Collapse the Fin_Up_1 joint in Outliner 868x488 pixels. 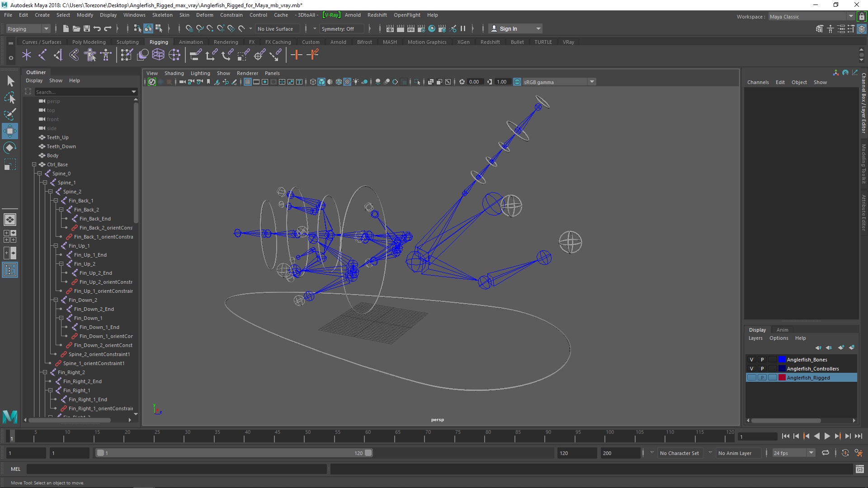pyautogui.click(x=56, y=246)
